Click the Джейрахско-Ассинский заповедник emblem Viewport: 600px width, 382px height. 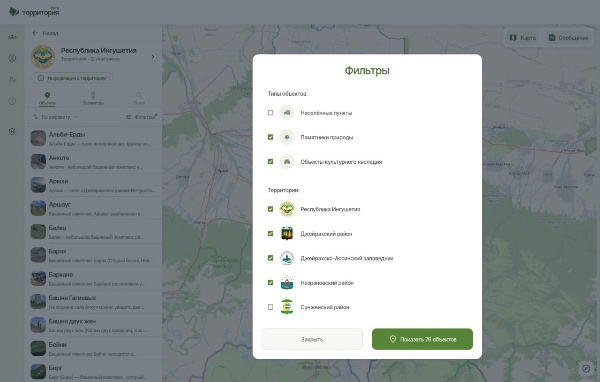point(287,258)
